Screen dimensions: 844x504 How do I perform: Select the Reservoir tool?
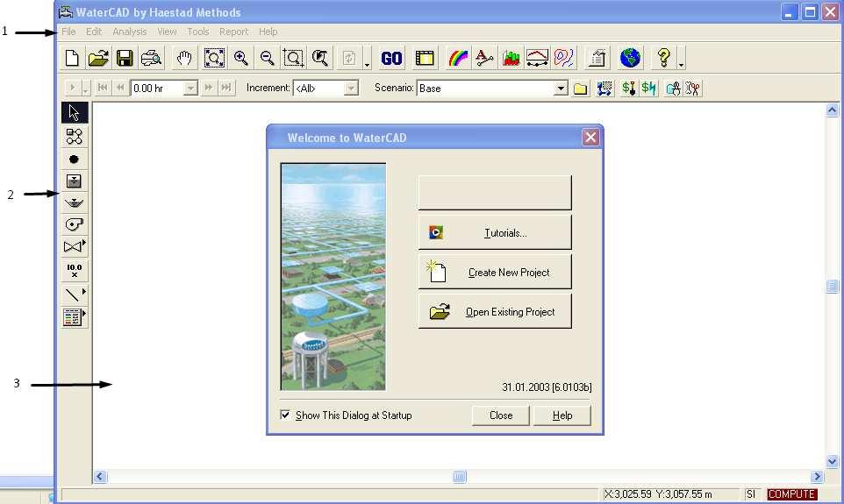(75, 202)
